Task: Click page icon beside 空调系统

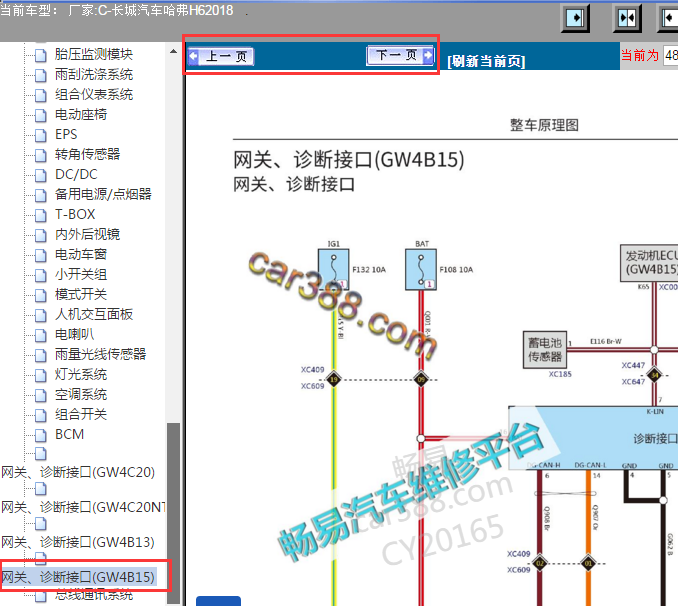Action: (41, 395)
